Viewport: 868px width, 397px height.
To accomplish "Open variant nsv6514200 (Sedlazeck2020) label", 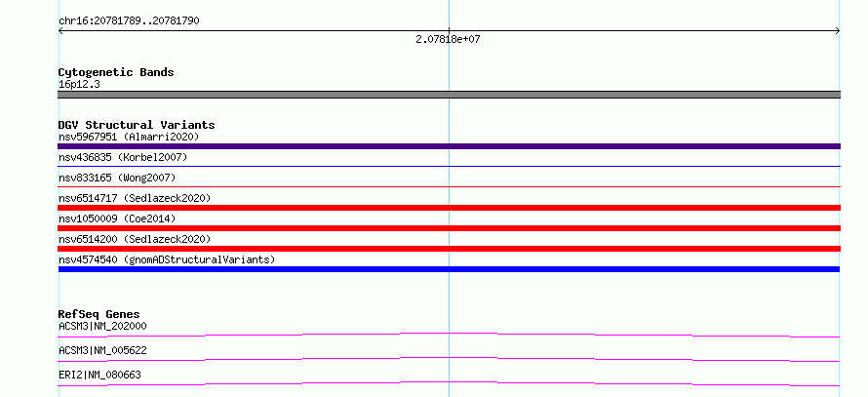I will (x=135, y=239).
